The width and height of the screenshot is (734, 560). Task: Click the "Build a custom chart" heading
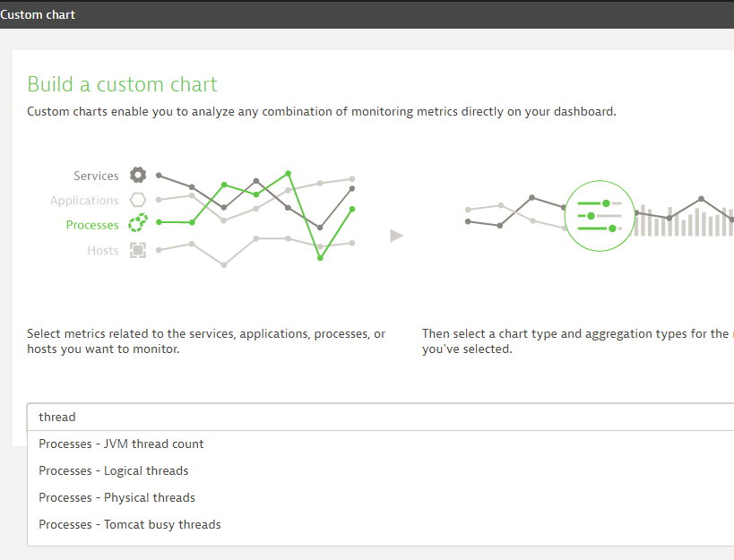[x=122, y=84]
